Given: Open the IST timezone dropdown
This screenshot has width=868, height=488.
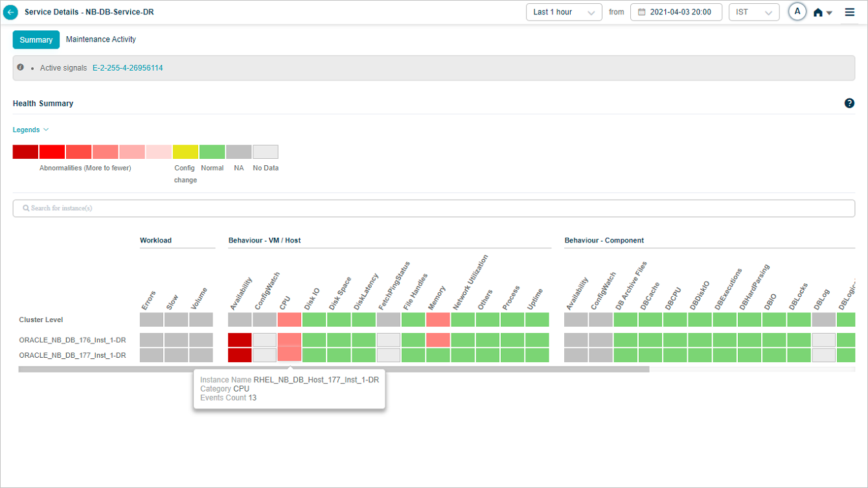Looking at the screenshot, I should click(x=753, y=12).
